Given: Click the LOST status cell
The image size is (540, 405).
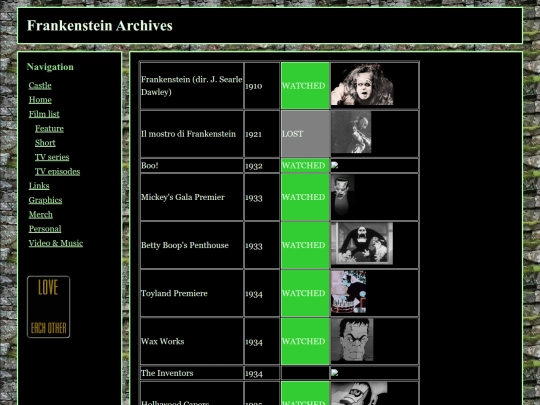Looking at the screenshot, I should click(305, 134).
